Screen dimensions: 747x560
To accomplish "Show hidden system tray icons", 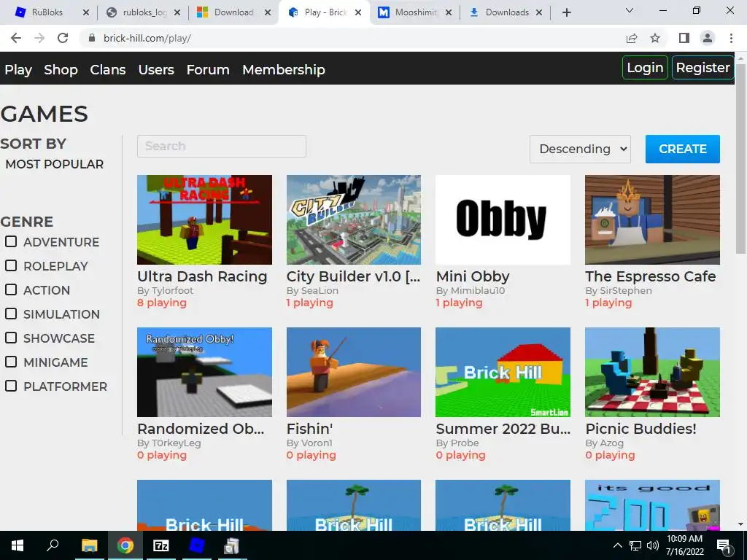I will [617, 545].
